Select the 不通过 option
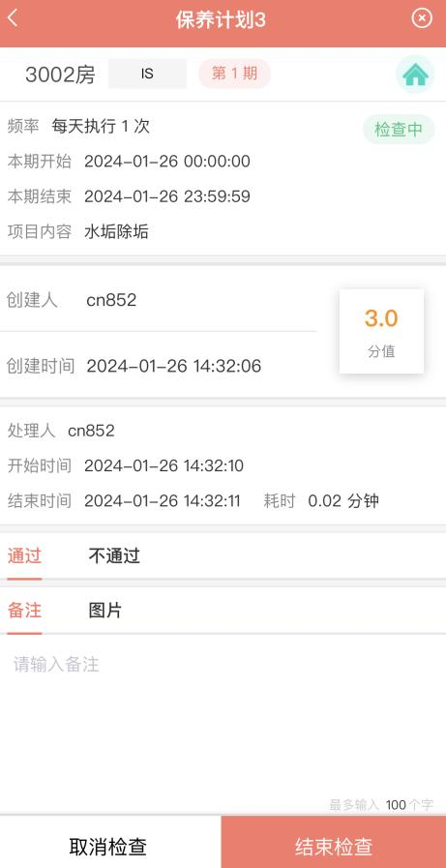The width and height of the screenshot is (446, 868). pyautogui.click(x=114, y=555)
